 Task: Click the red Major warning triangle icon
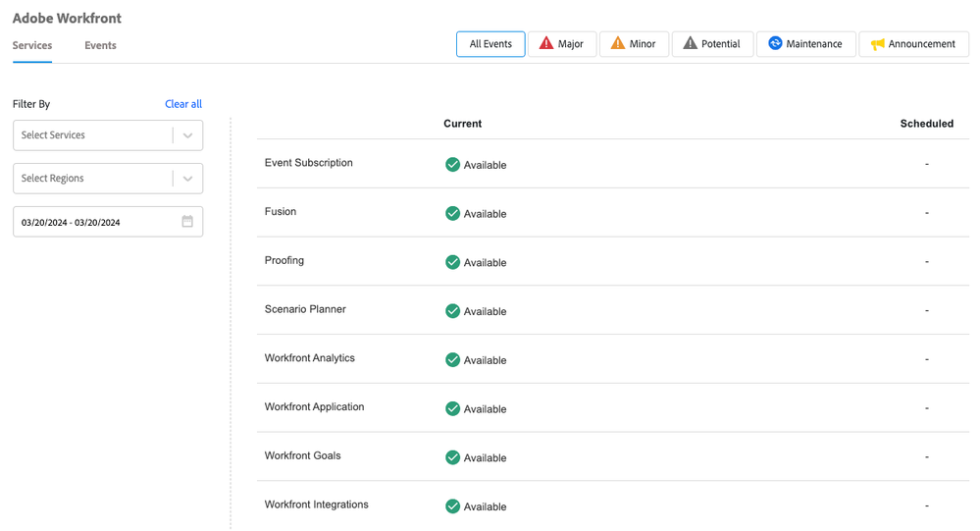[x=546, y=43]
